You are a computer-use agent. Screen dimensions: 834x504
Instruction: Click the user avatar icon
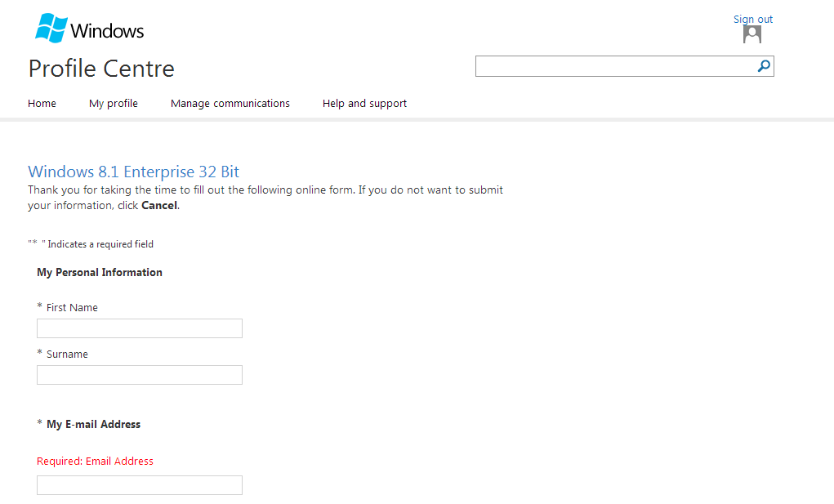[x=752, y=34]
